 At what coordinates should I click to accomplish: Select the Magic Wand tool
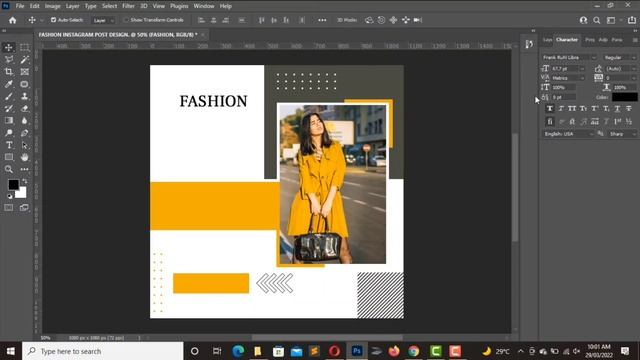(x=24, y=60)
